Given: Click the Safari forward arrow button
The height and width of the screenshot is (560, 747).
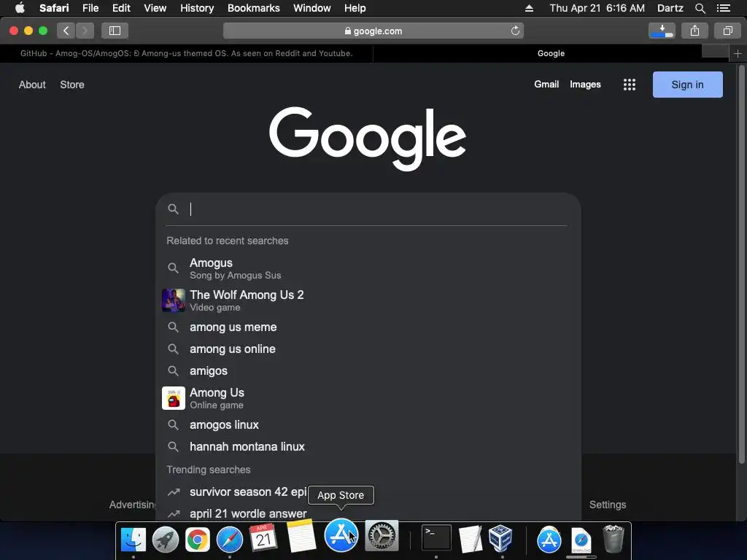Looking at the screenshot, I should point(85,31).
